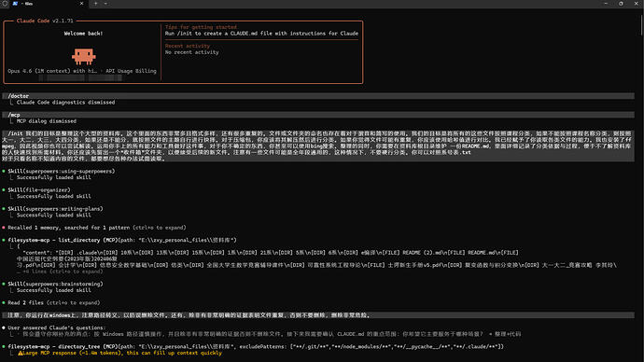The image size is (644, 362).
Task: Click 'filesystem-mcp - directory_tree (MCP)' line
Action: click(x=256, y=347)
